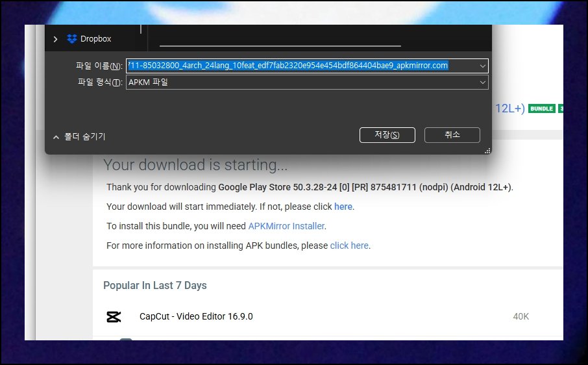Click the 취소 cancel button
588x365 pixels.
click(452, 135)
